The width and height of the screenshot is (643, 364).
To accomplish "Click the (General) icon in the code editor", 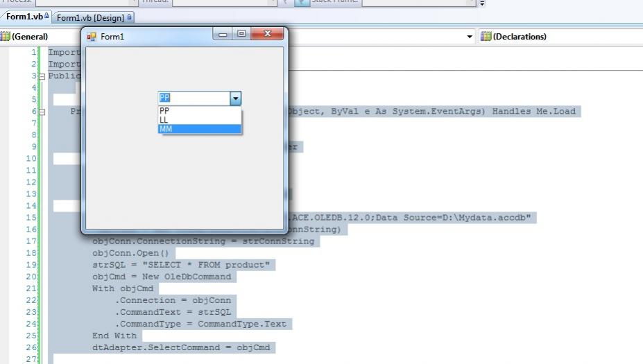I will click(5, 37).
